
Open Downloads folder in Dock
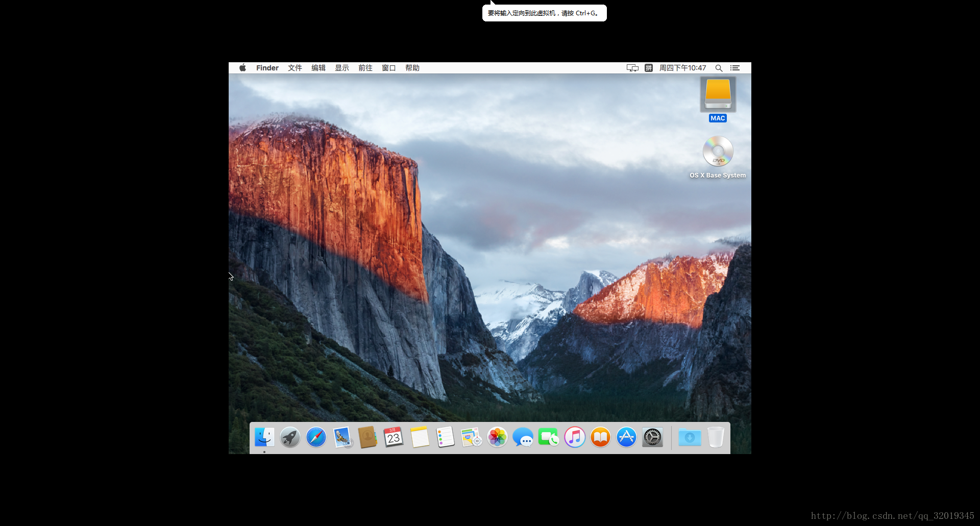pos(690,437)
